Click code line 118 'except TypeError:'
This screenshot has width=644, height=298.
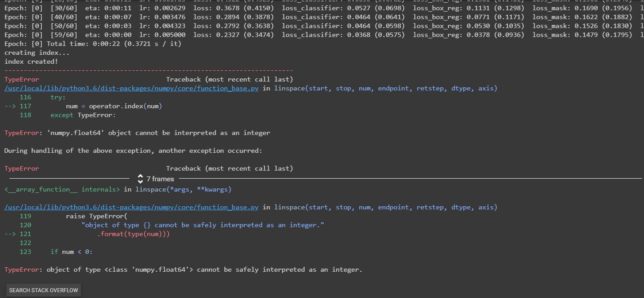coord(83,115)
